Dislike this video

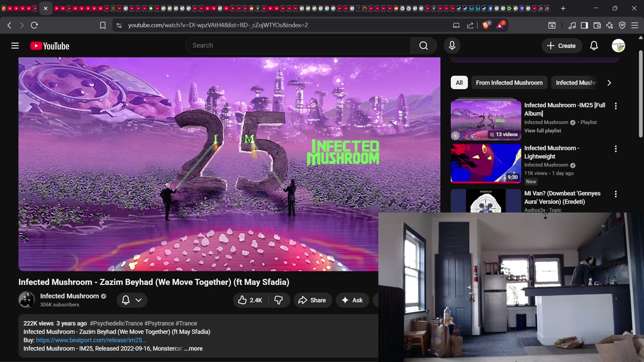click(278, 300)
